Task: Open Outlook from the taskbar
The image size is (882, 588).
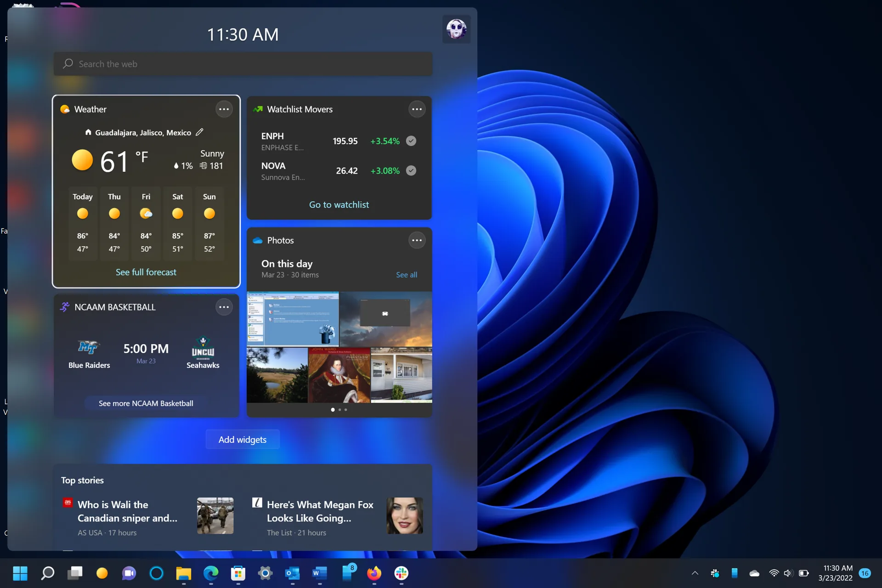Action: coord(292,574)
